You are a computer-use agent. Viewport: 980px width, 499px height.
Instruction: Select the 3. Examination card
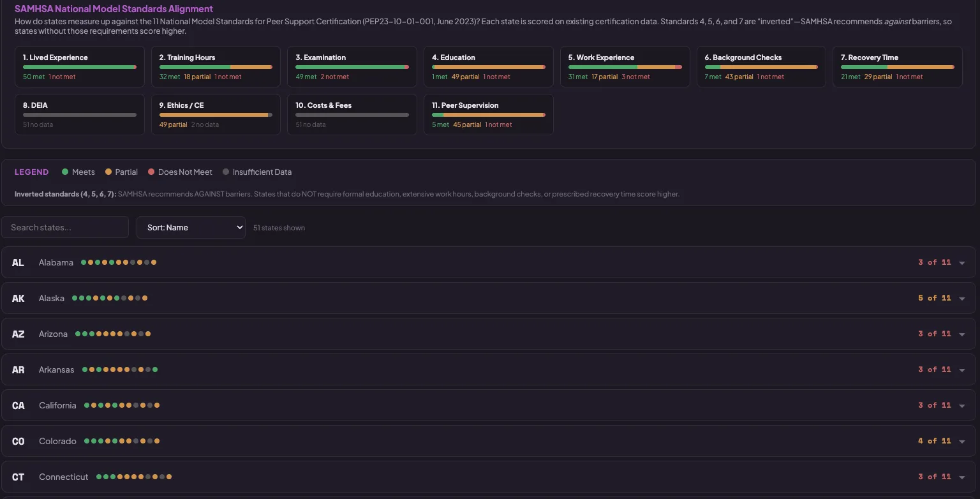(352, 66)
